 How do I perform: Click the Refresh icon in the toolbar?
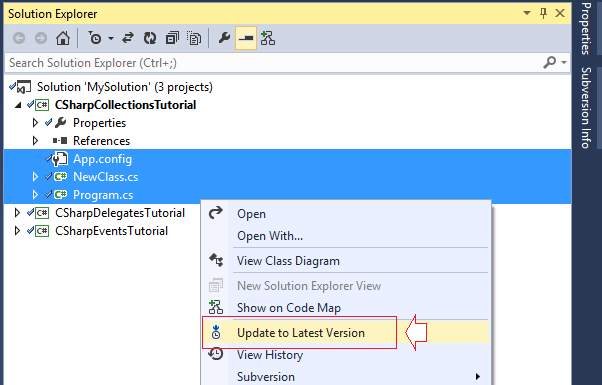pos(150,38)
